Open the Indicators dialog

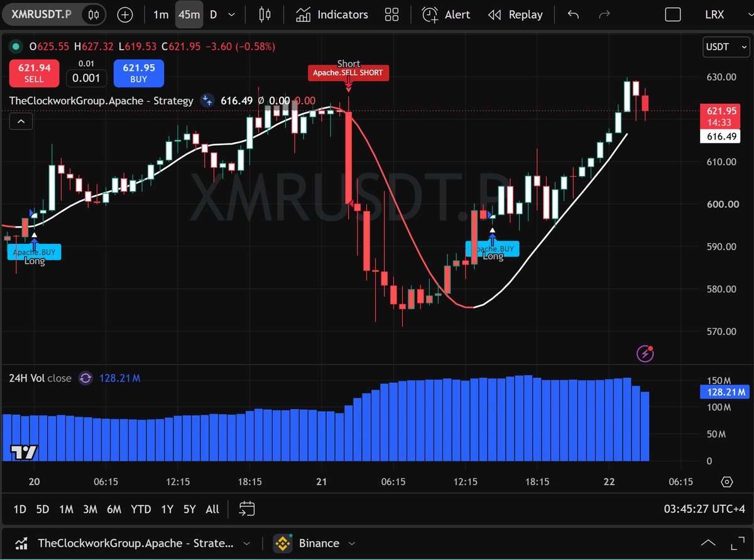[x=332, y=14]
